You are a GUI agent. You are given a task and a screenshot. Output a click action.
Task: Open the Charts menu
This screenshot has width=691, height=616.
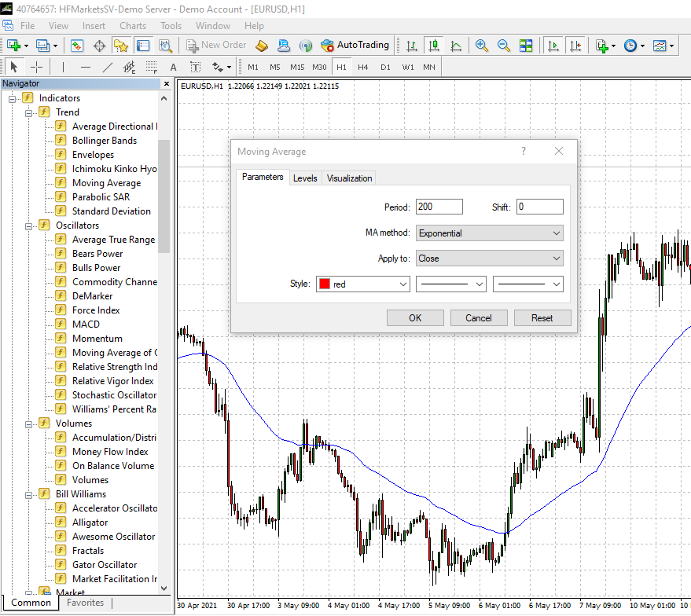[x=133, y=25]
